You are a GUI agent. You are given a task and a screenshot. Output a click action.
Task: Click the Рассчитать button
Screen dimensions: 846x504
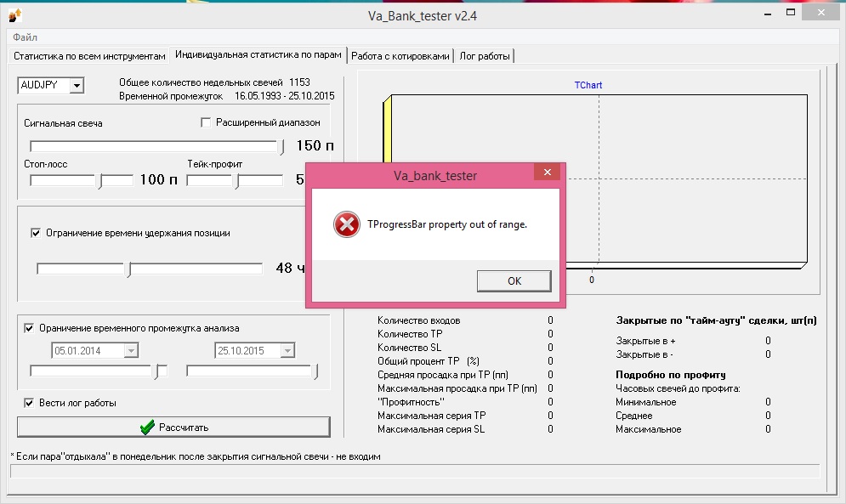pos(173,427)
